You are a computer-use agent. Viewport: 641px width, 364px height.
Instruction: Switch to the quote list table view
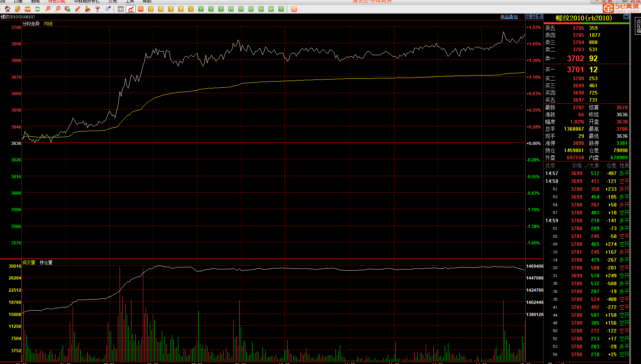[121, 9]
